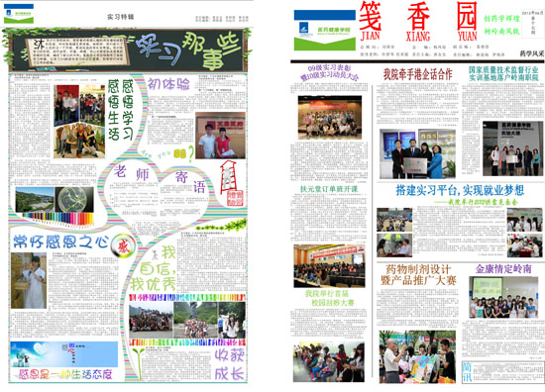545x392 pixels.
Task: Open the 我院牵手港企话合作 headline
Action: (417, 74)
